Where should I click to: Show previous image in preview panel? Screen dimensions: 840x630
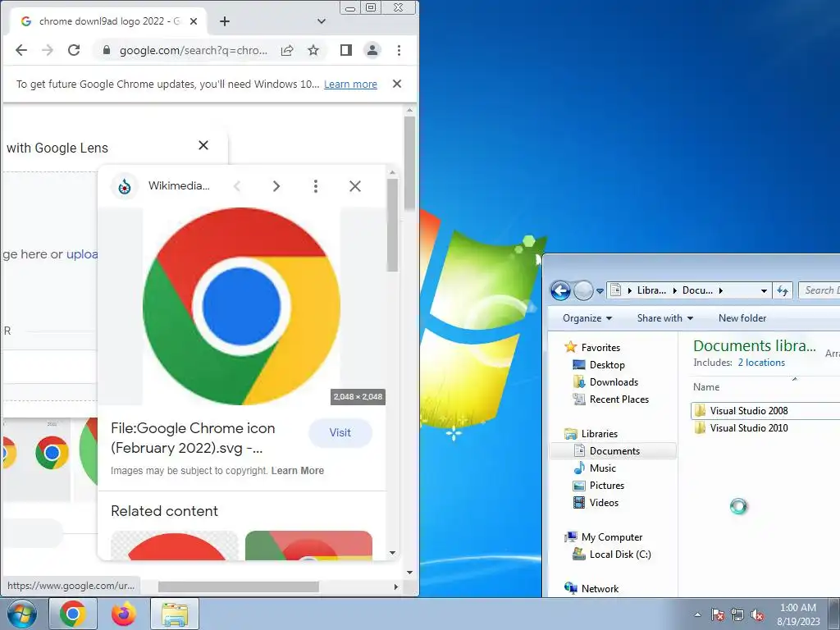[x=237, y=186]
